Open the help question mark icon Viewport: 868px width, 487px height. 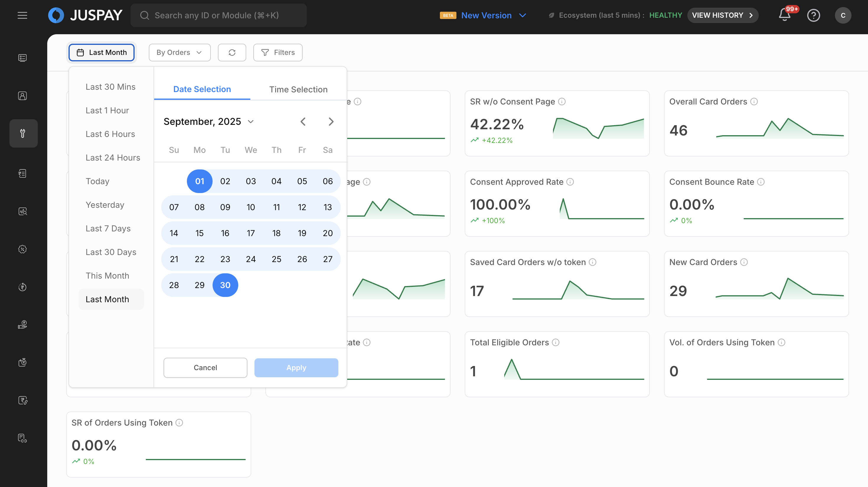click(813, 15)
